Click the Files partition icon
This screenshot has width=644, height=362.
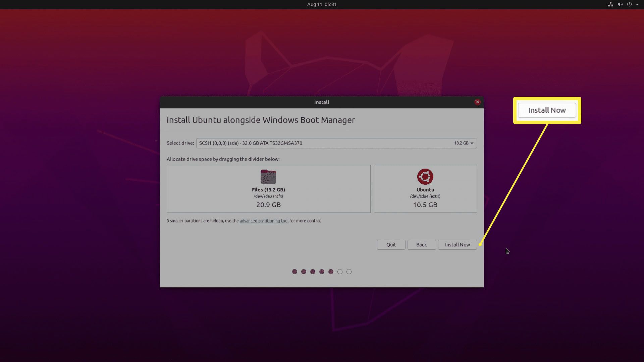pos(268,176)
